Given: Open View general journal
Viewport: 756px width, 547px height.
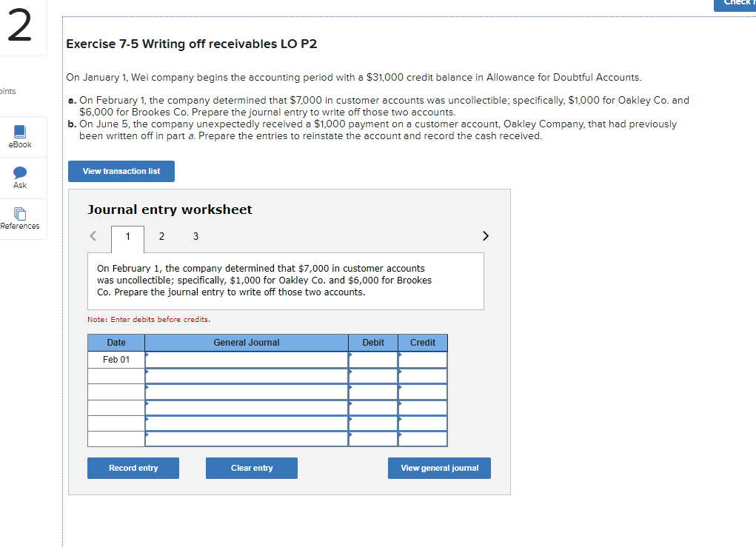Looking at the screenshot, I should coord(439,468).
